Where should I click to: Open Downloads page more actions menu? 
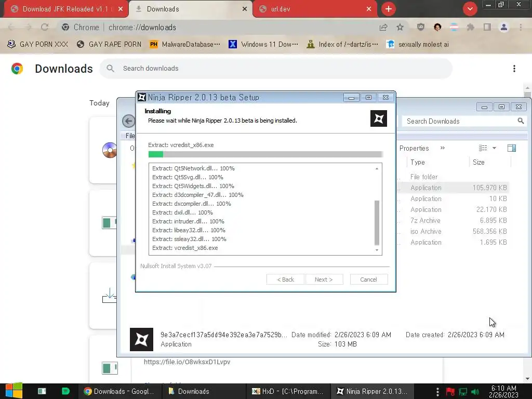point(514,69)
